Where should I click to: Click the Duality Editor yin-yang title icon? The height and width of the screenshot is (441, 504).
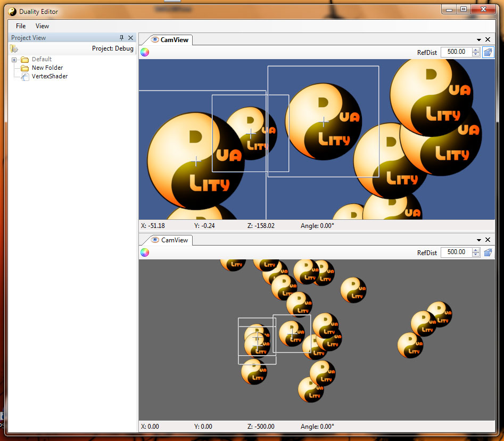pos(12,12)
